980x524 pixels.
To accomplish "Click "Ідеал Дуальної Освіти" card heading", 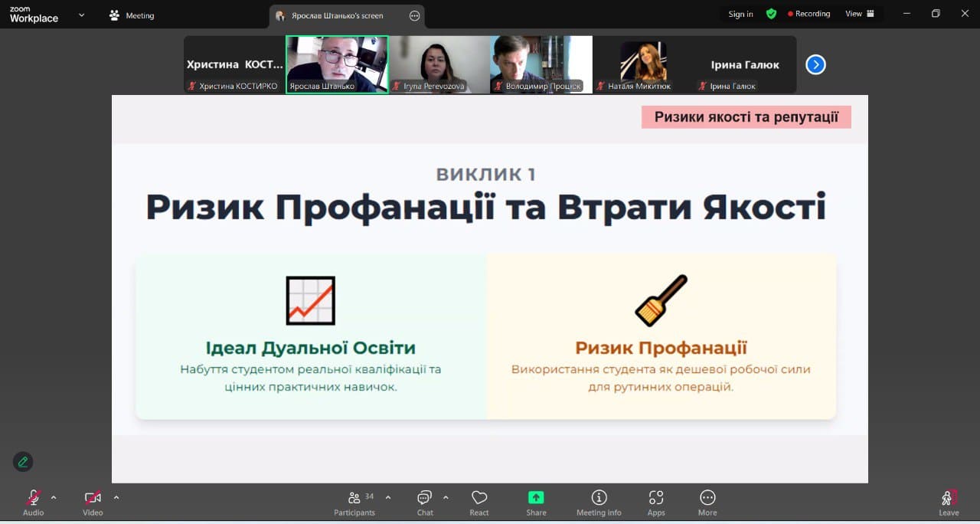I will point(311,348).
